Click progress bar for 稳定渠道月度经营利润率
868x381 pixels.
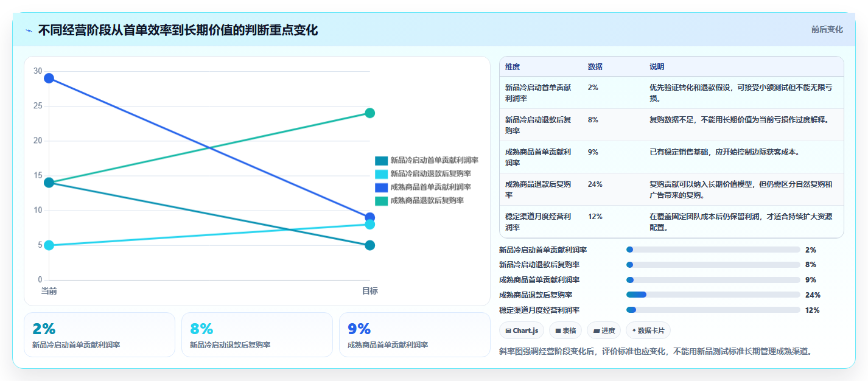(x=713, y=310)
